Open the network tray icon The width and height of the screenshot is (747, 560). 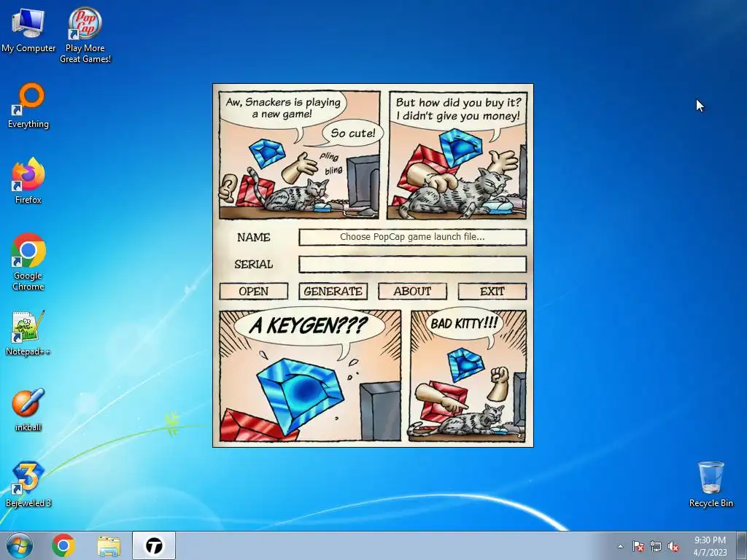656,546
